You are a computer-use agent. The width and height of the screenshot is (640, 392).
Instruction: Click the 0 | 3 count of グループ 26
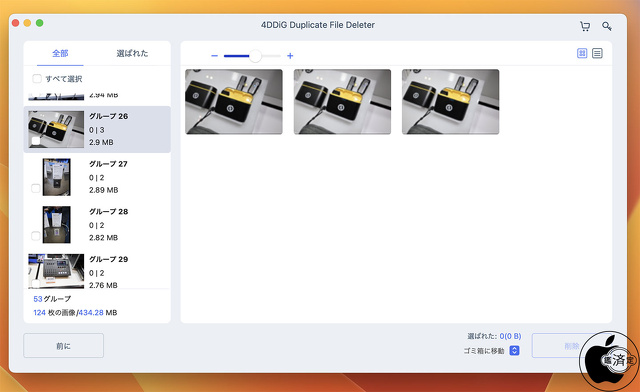tap(97, 130)
